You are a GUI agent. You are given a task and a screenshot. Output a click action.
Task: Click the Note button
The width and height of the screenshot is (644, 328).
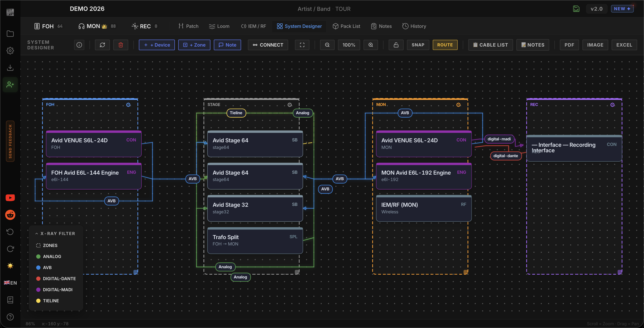pos(227,45)
